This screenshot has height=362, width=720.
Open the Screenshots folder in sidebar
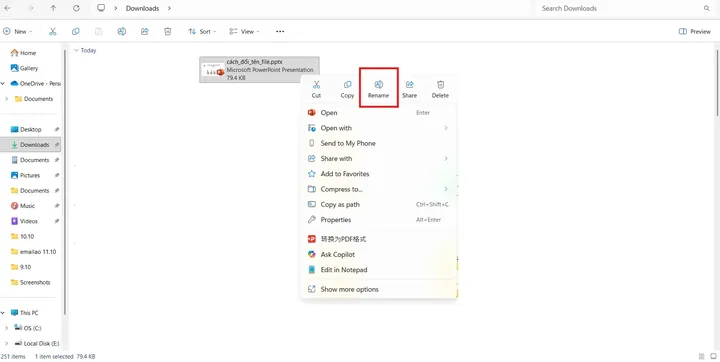click(30, 283)
